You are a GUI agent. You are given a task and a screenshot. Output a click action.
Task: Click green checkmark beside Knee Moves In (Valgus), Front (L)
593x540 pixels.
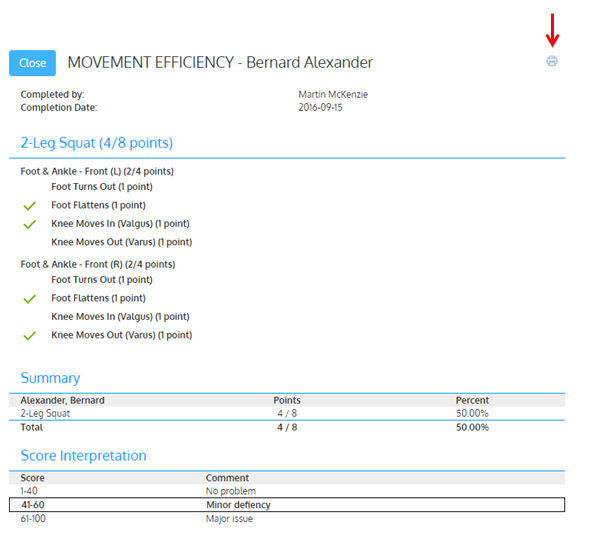pos(29,225)
